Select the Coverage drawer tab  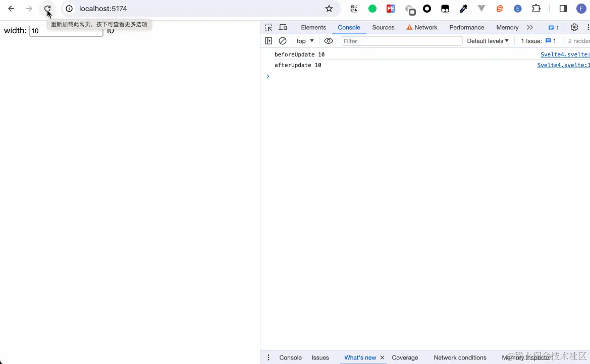[405, 357]
